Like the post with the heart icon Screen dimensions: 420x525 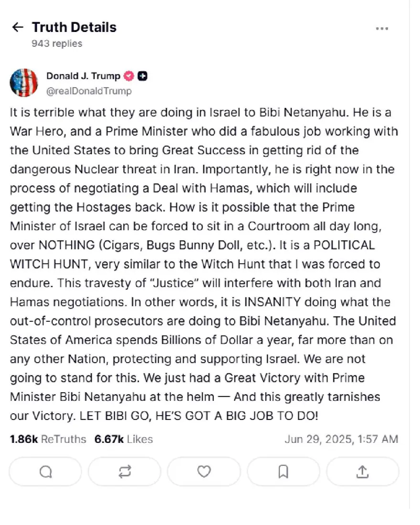[204, 472]
